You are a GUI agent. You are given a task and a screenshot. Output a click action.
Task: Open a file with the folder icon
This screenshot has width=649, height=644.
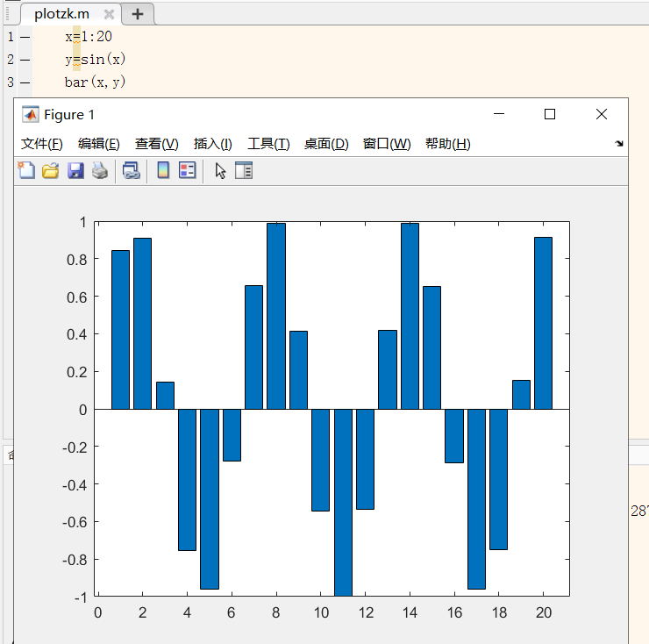(x=51, y=170)
